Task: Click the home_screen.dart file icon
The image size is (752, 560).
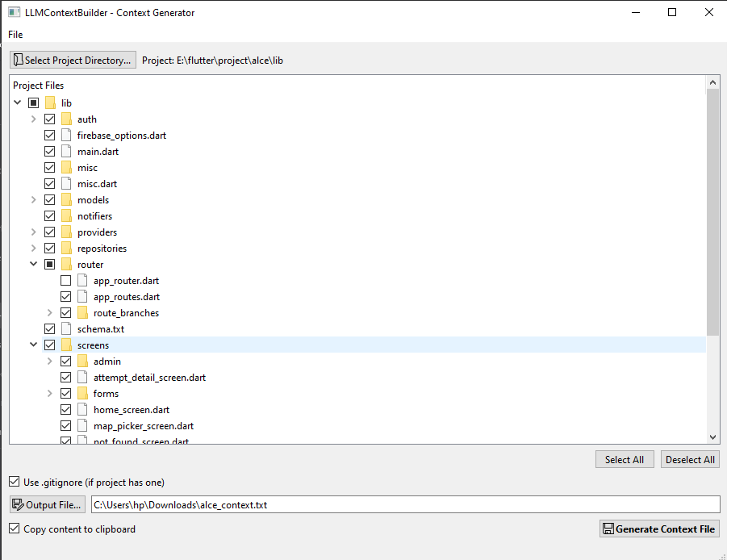Action: tap(82, 409)
